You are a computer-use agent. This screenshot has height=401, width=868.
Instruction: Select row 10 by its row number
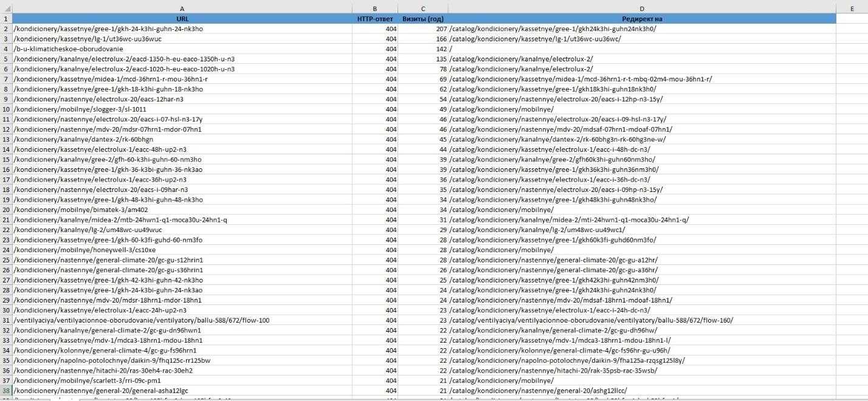(5, 109)
